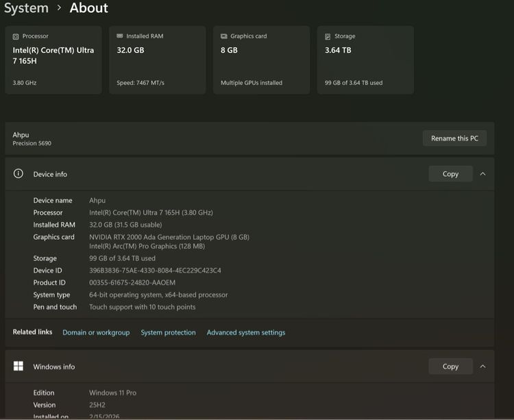Screen dimensions: 514x420
Task: Click the Device name value Ahpu
Action: point(97,201)
